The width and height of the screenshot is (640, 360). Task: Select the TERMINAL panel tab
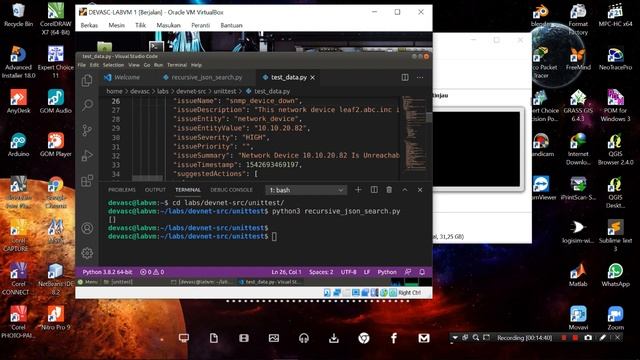coord(188,190)
